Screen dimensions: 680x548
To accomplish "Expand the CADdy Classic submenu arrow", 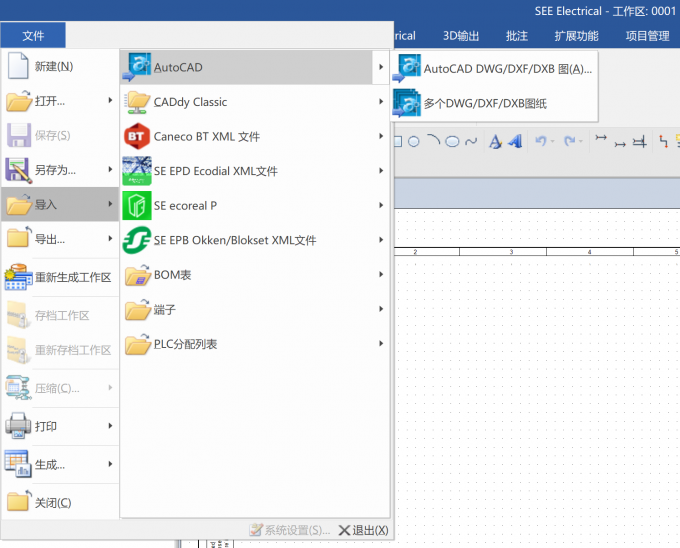I will pyautogui.click(x=381, y=101).
